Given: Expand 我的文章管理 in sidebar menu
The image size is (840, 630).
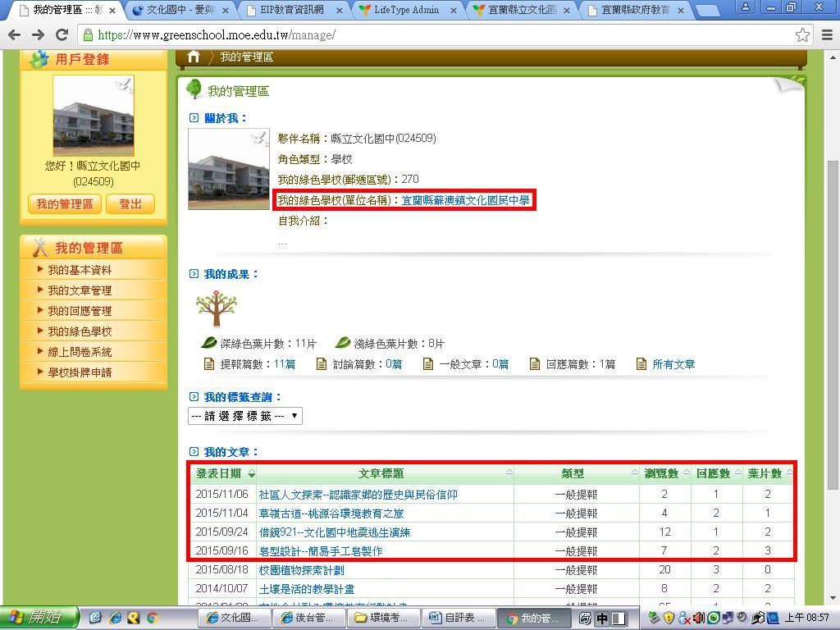Looking at the screenshot, I should click(79, 290).
